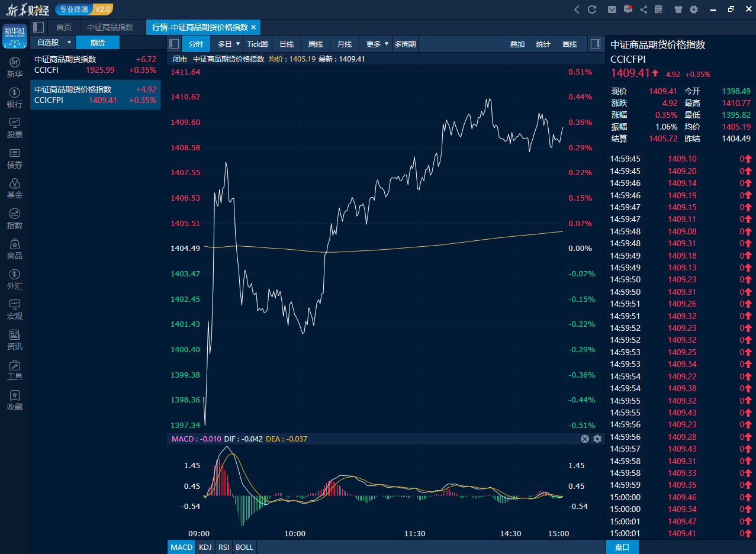Toggle the left sidebar panel beside 首页
The width and height of the screenshot is (756, 554).
click(x=38, y=27)
